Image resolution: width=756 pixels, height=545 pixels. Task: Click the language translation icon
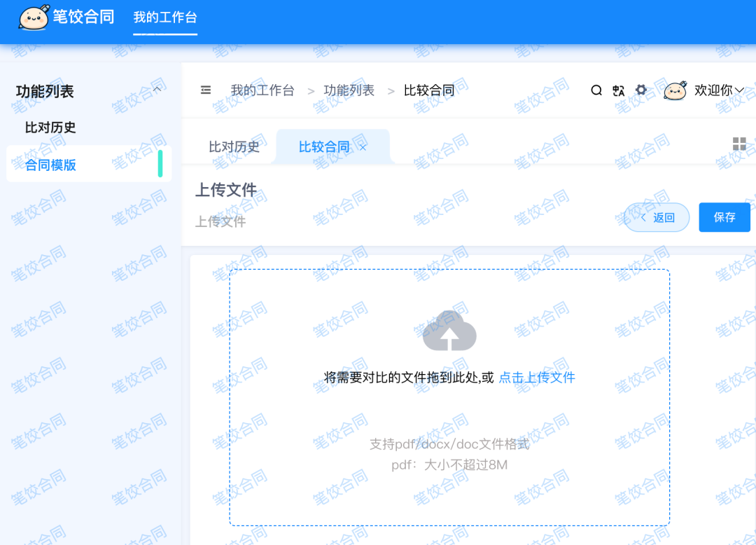(x=618, y=90)
